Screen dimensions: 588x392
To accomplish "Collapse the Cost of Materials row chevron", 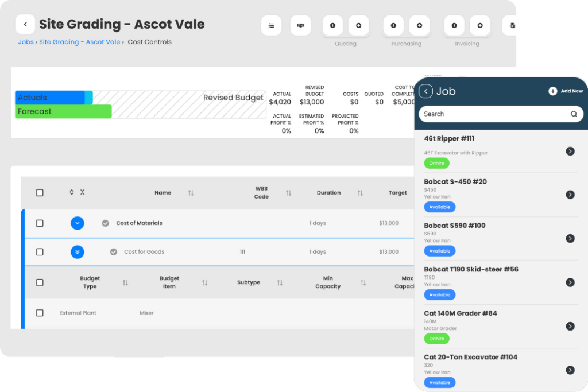I will 78,223.
